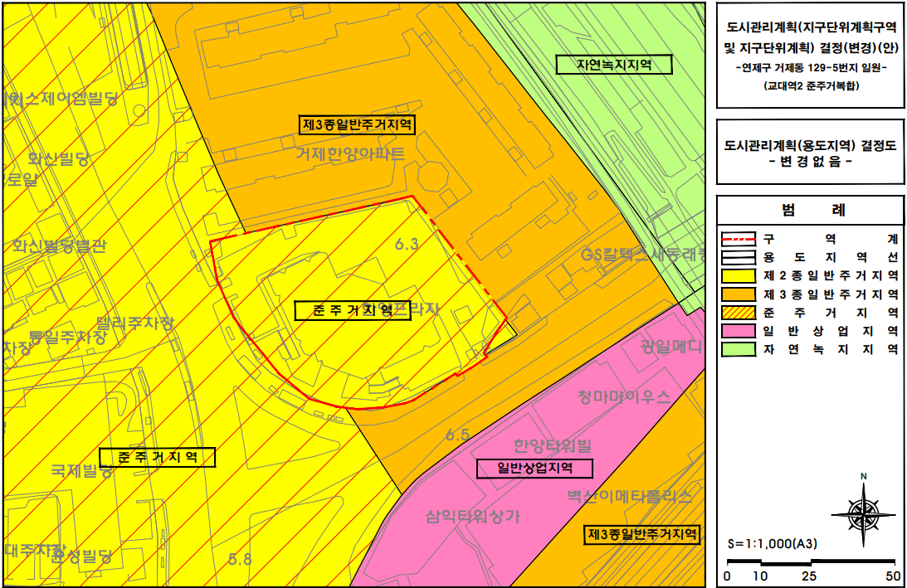This screenshot has width=907, height=588.
Task: Click the scale bar below S=1:1,000(A3)
Action: [x=810, y=561]
